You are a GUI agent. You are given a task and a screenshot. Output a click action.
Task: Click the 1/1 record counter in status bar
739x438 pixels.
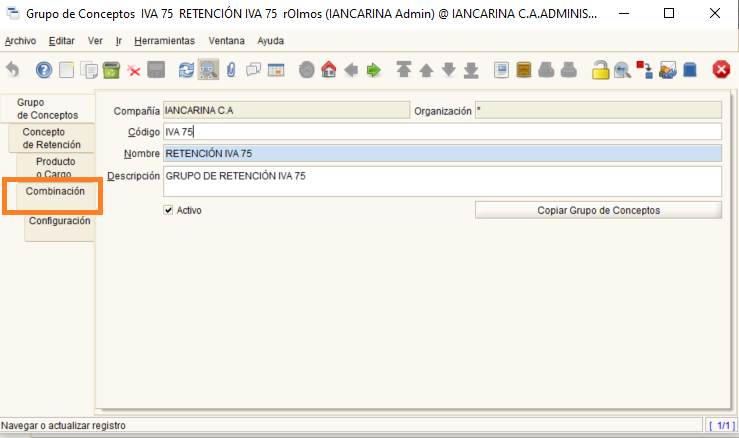pos(721,425)
